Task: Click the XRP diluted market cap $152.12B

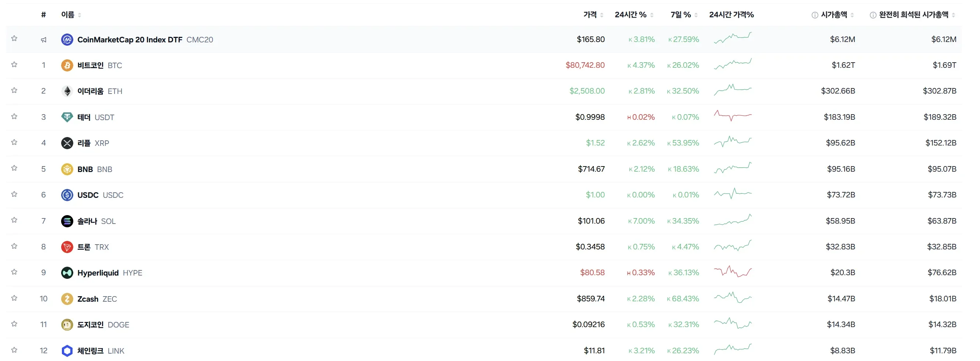Action: [941, 143]
